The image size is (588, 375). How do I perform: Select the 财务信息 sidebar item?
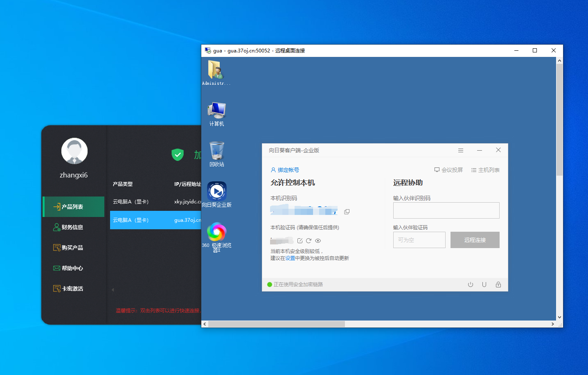click(x=74, y=227)
